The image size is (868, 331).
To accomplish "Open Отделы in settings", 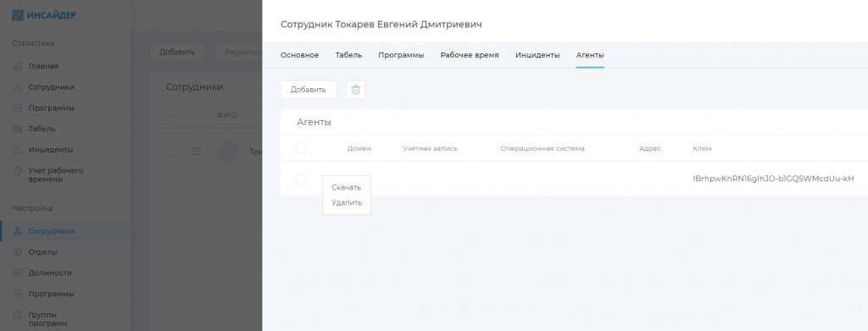I will [x=43, y=252].
